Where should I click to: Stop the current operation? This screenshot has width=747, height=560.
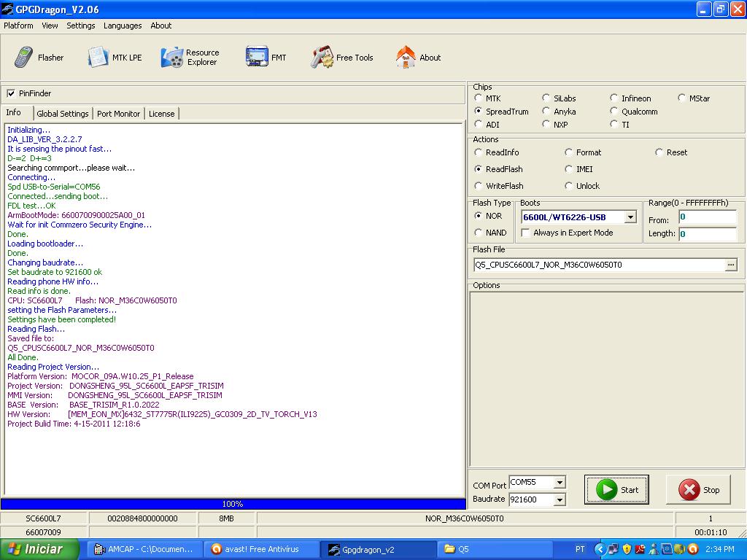click(698, 489)
